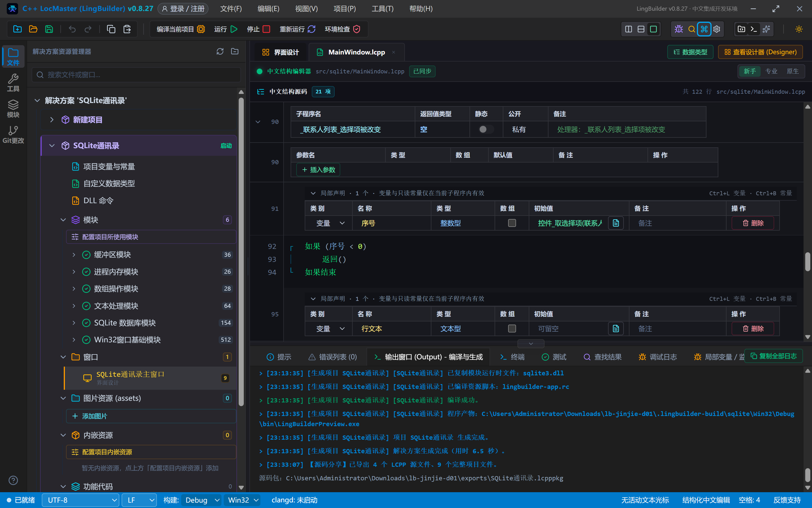812x508 pixels.
Task: Click the save file toolbar icon
Action: click(49, 29)
